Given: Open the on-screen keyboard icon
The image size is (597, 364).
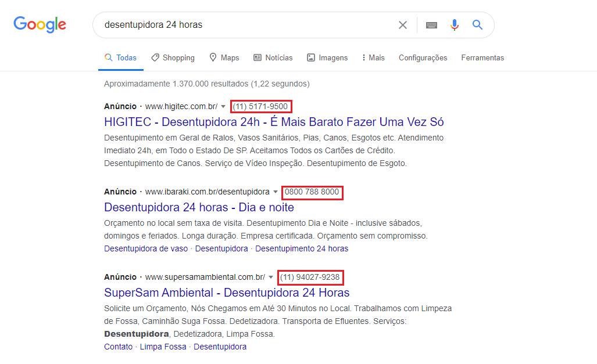Looking at the screenshot, I should pos(431,25).
